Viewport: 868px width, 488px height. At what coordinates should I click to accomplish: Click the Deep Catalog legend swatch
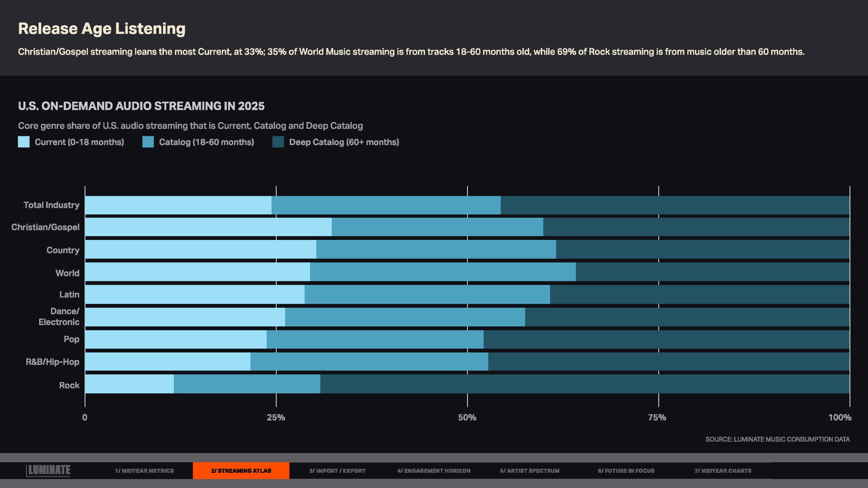[x=278, y=142]
